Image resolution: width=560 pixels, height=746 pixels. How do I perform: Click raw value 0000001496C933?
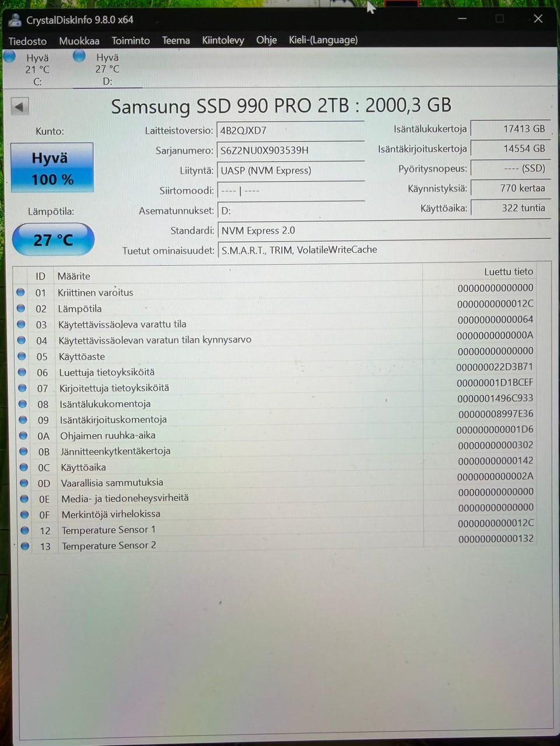click(495, 398)
